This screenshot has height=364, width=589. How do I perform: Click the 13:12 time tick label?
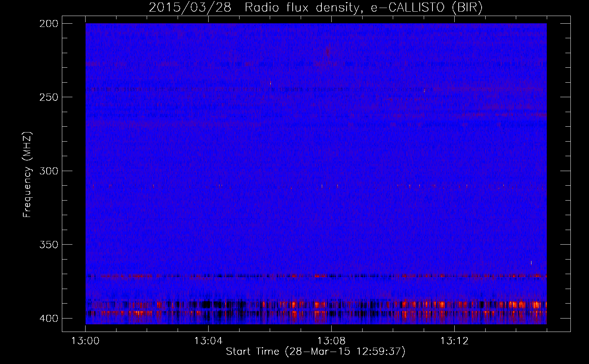pyautogui.click(x=454, y=341)
